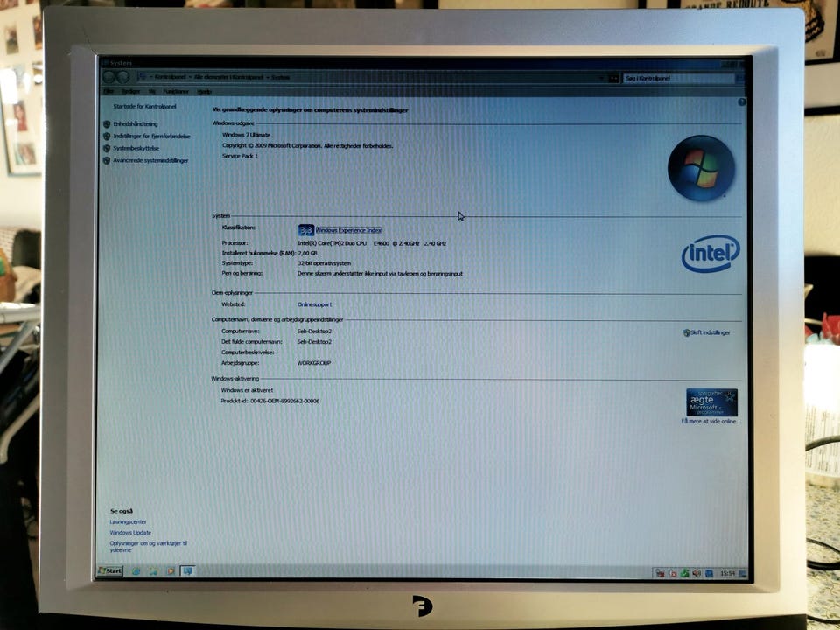Screen dimensions: 840x630
Task: Expand the address bar history dropdown
Action: pyautogui.click(x=603, y=78)
